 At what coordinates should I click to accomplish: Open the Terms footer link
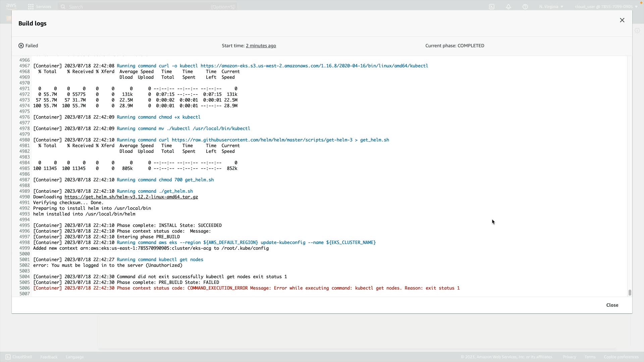pos(590,357)
